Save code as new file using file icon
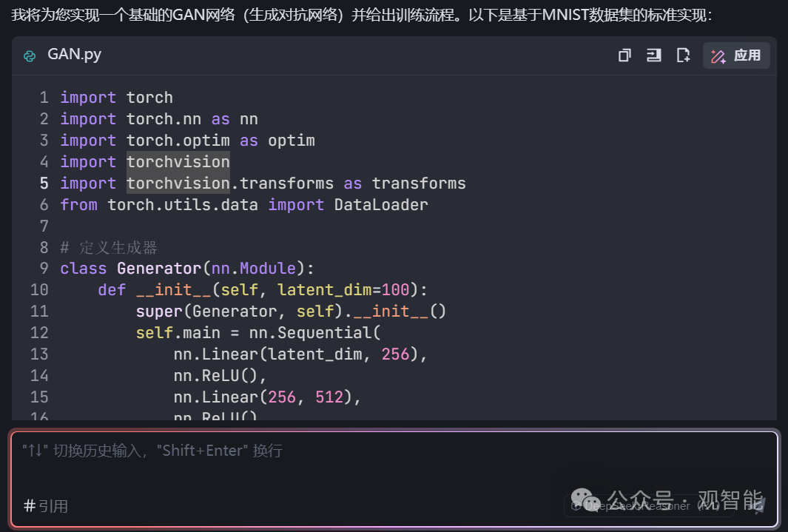Image resolution: width=788 pixels, height=532 pixels. point(683,55)
